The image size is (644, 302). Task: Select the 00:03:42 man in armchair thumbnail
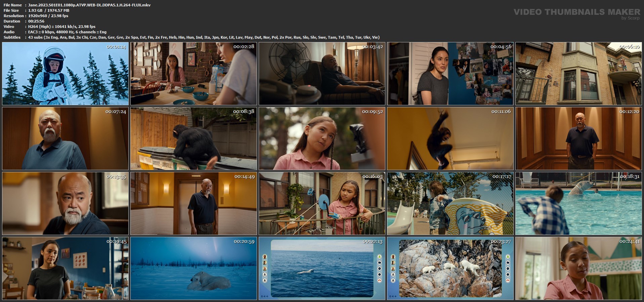pos(322,74)
